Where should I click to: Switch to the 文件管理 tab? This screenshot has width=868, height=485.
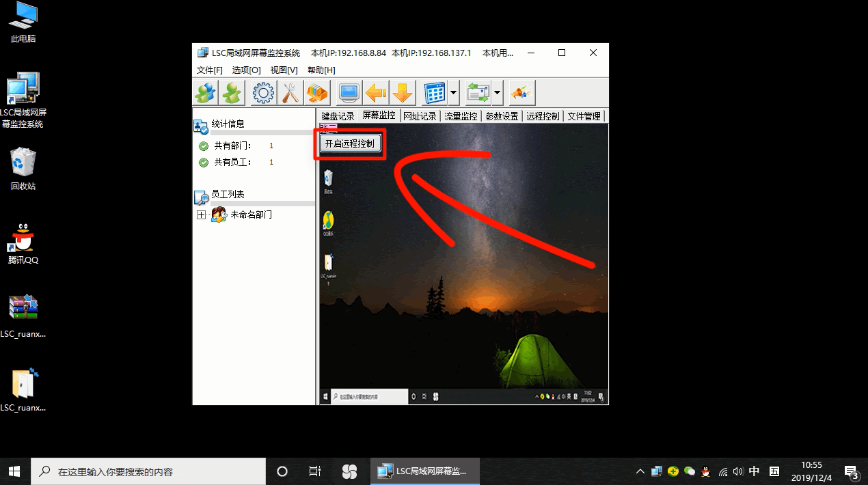point(584,116)
